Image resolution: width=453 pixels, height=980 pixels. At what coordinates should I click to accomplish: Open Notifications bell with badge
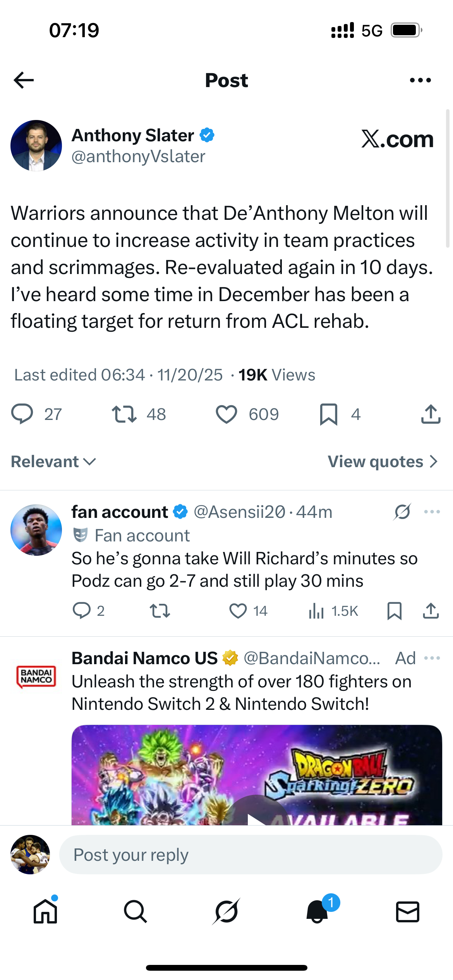point(317,911)
